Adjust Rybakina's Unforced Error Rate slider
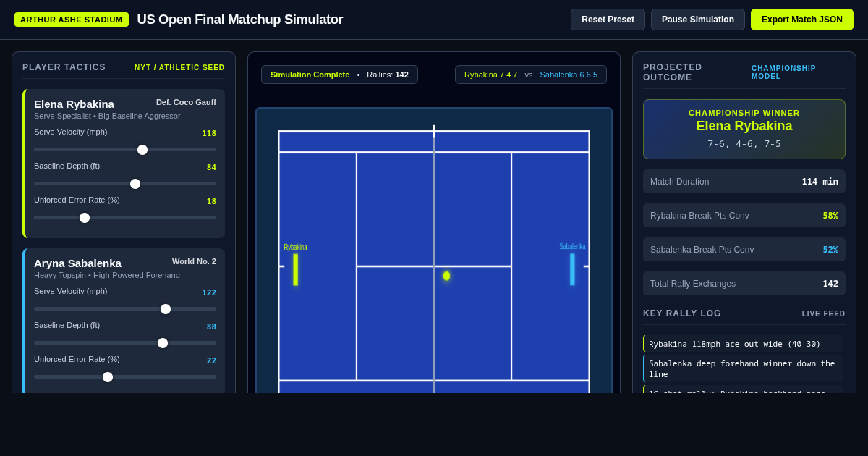 (x=125, y=218)
